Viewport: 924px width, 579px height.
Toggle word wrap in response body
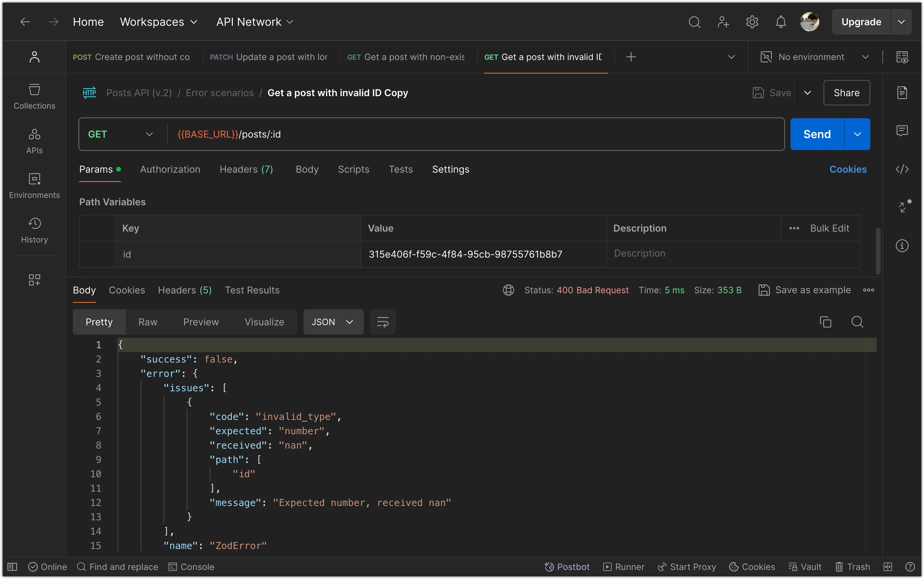(383, 322)
